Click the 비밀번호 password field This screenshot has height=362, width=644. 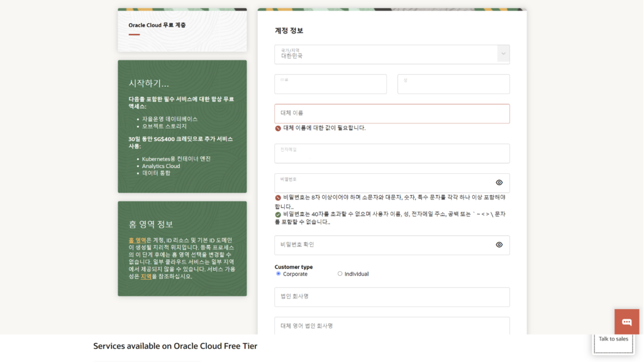point(384,183)
